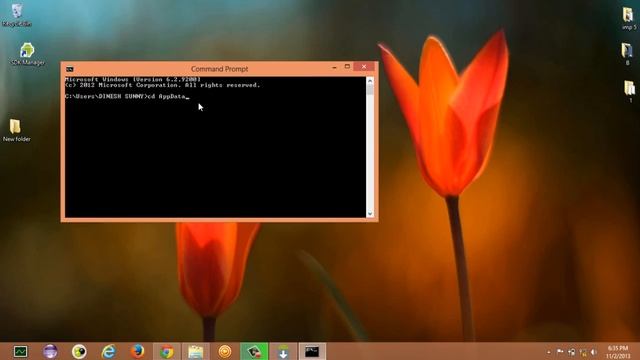Open the Recycle Bin desktop icon
This screenshot has height=360, width=640.
click(17, 15)
